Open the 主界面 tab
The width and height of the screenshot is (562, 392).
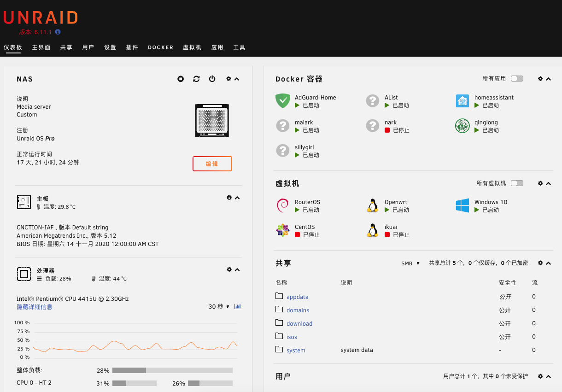[x=41, y=47]
